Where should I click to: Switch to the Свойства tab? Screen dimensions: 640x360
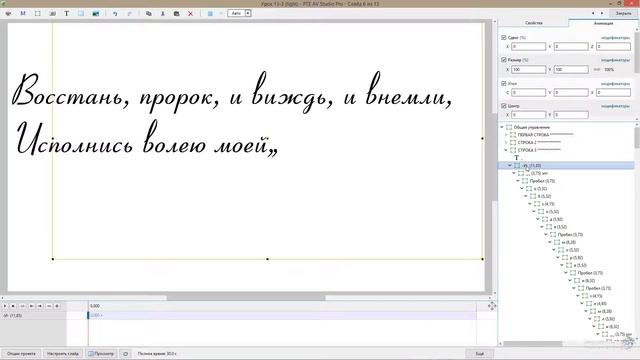tap(533, 23)
